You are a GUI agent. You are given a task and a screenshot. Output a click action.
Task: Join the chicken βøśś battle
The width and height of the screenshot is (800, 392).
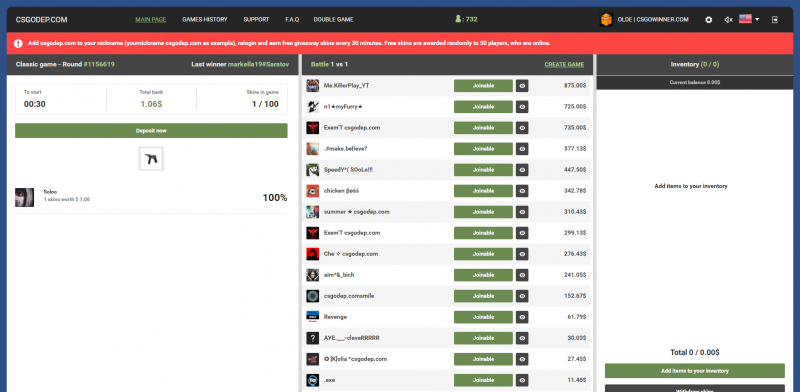tap(483, 191)
